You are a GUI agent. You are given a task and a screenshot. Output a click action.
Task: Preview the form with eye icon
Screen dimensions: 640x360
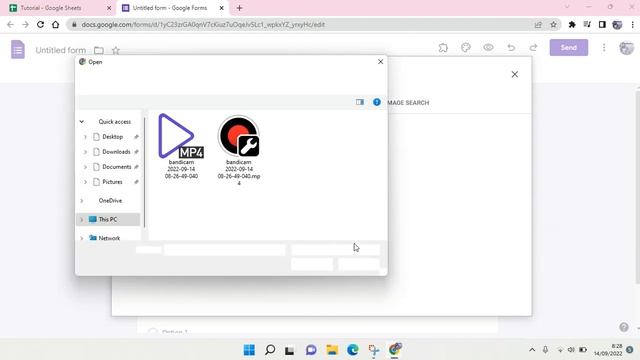[488, 48]
